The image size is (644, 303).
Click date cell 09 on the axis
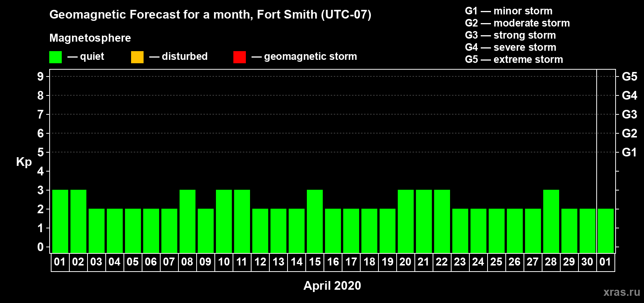click(206, 262)
